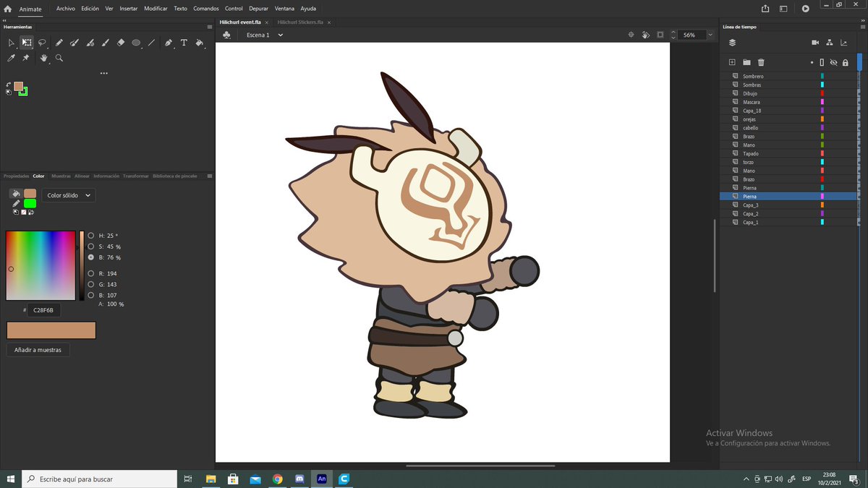Select the Eraser tool
Viewport: 868px width, 488px height.
pyautogui.click(x=121, y=43)
